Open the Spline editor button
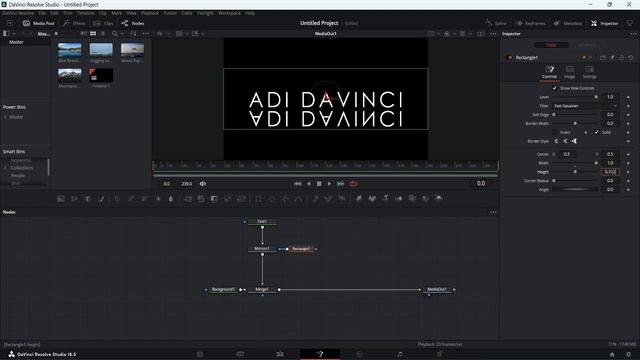This screenshot has height=360, width=640. point(496,23)
